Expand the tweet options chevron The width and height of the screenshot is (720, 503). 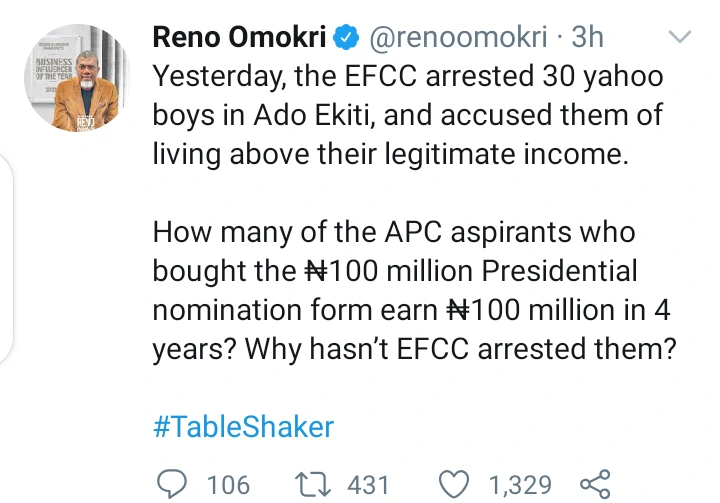(x=679, y=38)
